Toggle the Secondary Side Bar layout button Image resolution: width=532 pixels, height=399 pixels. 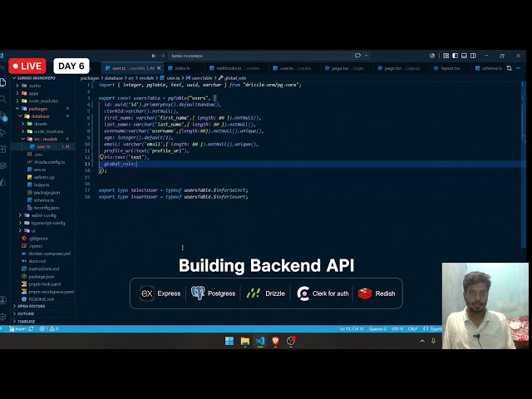tap(473, 56)
